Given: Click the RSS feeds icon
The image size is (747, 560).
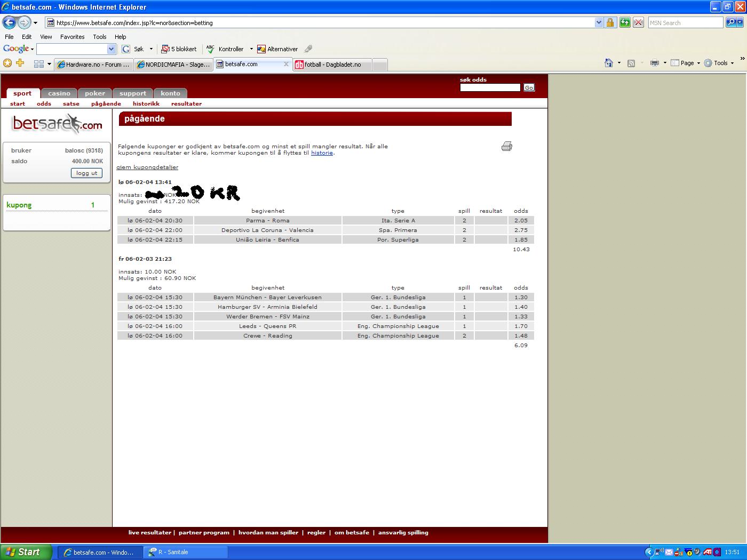Looking at the screenshot, I should point(631,63).
